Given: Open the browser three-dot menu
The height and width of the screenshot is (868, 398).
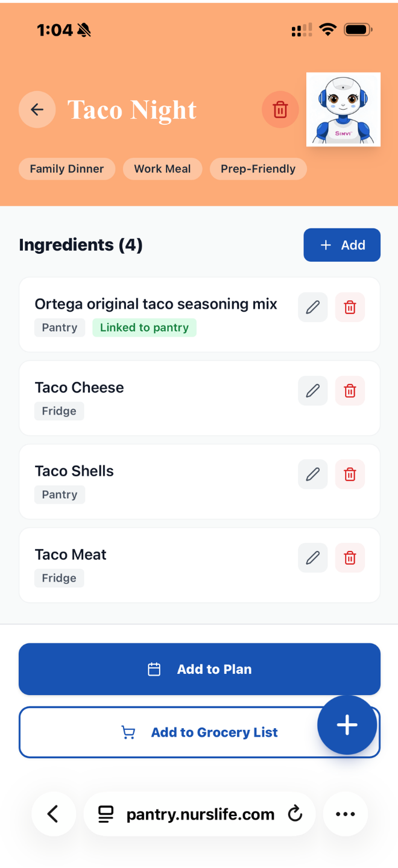Looking at the screenshot, I should click(345, 814).
